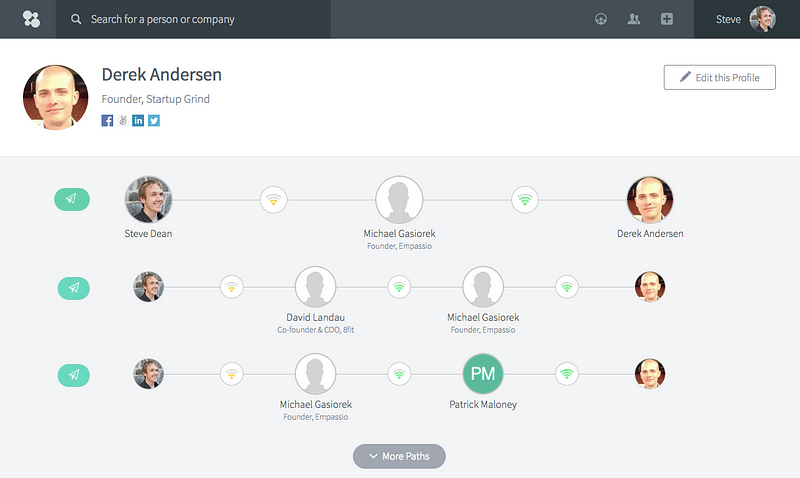Open Derek Andersen's LinkedIn icon
The width and height of the screenshot is (800, 478).
pos(138,120)
